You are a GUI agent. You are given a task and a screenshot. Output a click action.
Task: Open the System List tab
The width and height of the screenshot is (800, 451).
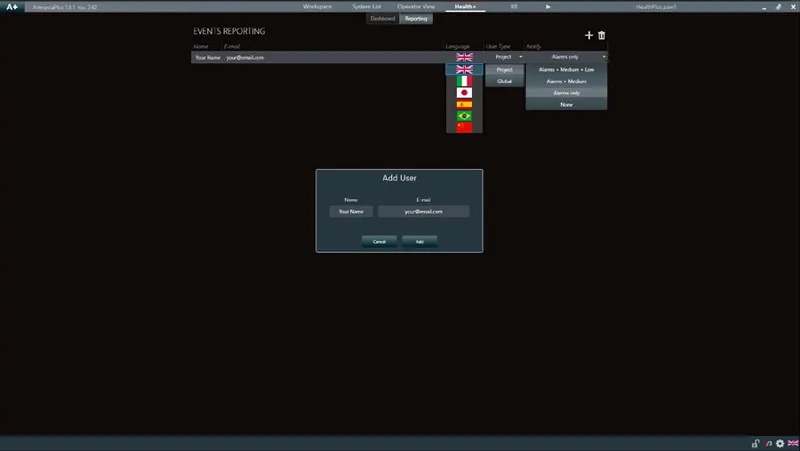coord(366,7)
